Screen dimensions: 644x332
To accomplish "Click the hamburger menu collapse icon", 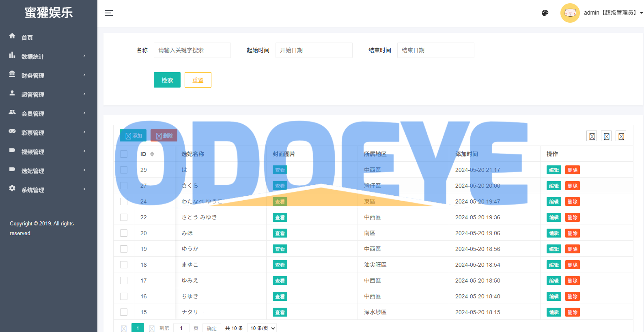I will tap(108, 13).
